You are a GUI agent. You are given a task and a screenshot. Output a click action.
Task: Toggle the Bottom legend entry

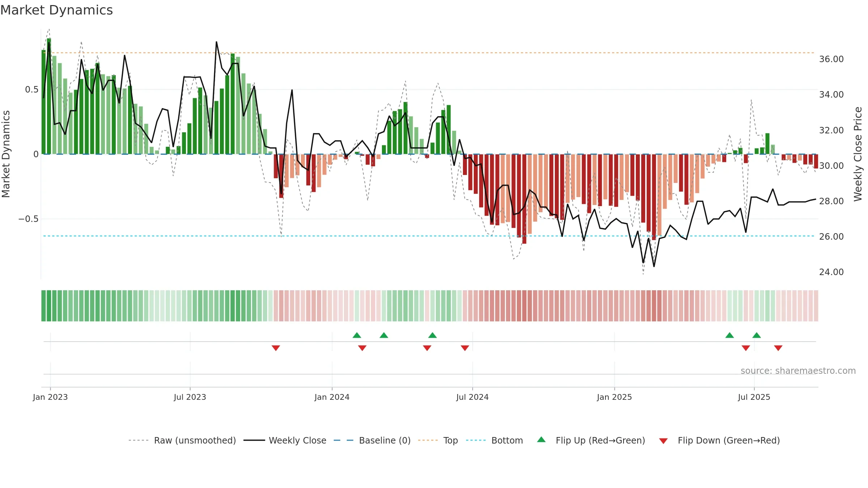tap(494, 440)
